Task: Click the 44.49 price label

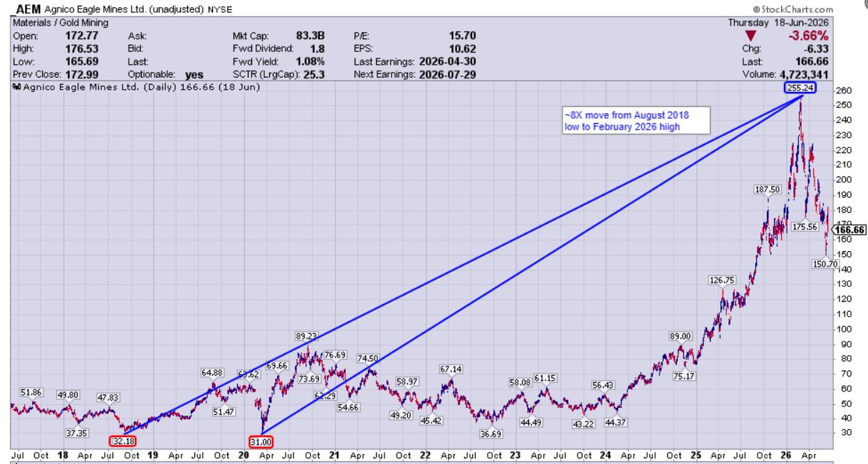Action: tap(532, 423)
